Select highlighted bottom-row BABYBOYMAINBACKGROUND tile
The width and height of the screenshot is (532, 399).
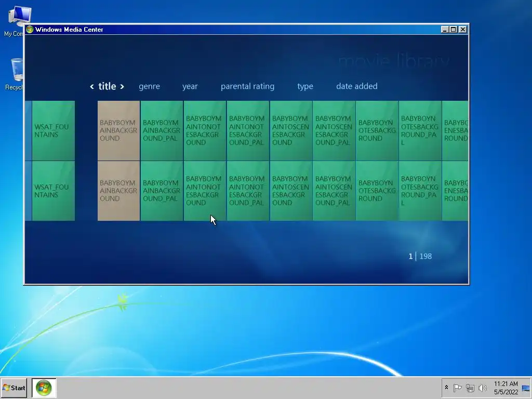pos(119,191)
